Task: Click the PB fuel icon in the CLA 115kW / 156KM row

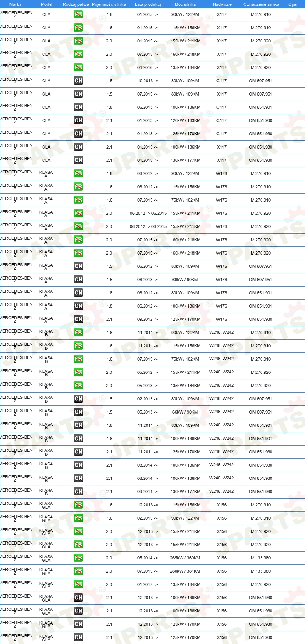Action: click(78, 28)
